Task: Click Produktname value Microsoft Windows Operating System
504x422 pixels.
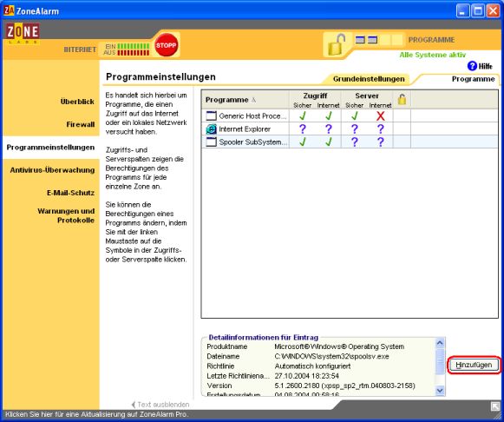Action: pyautogui.click(x=339, y=346)
